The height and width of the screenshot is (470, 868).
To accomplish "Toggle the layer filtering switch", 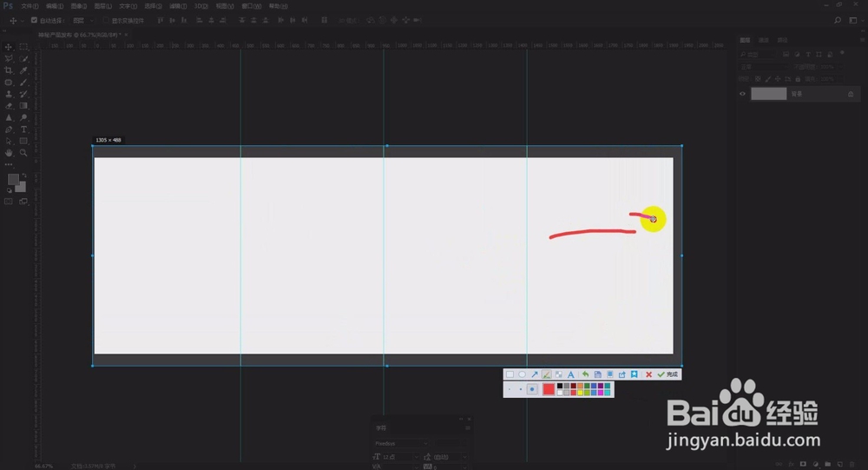I will click(x=842, y=53).
